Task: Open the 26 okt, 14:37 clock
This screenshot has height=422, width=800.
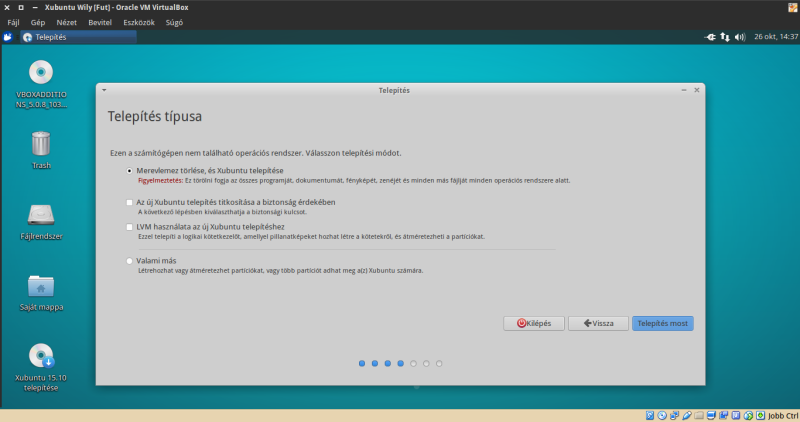Action: (776, 37)
